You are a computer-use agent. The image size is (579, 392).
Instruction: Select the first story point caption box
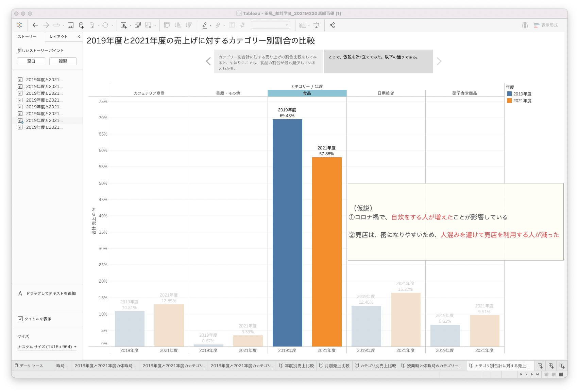click(269, 61)
